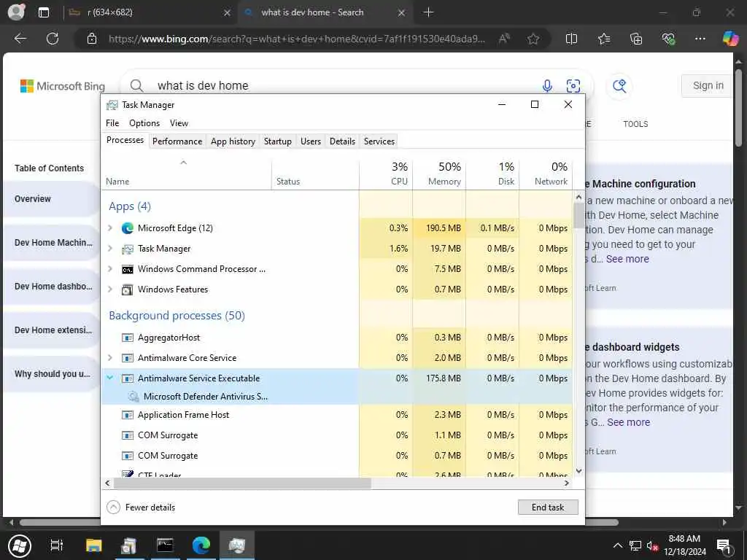747x560 pixels.
Task: Open File Explorer from the taskbar
Action: tap(94, 545)
